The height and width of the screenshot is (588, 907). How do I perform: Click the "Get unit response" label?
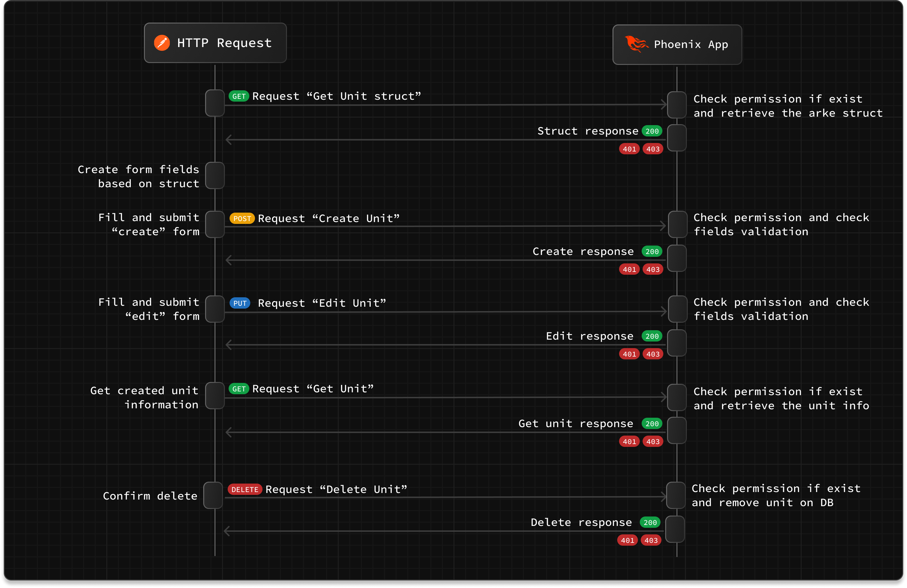(575, 423)
